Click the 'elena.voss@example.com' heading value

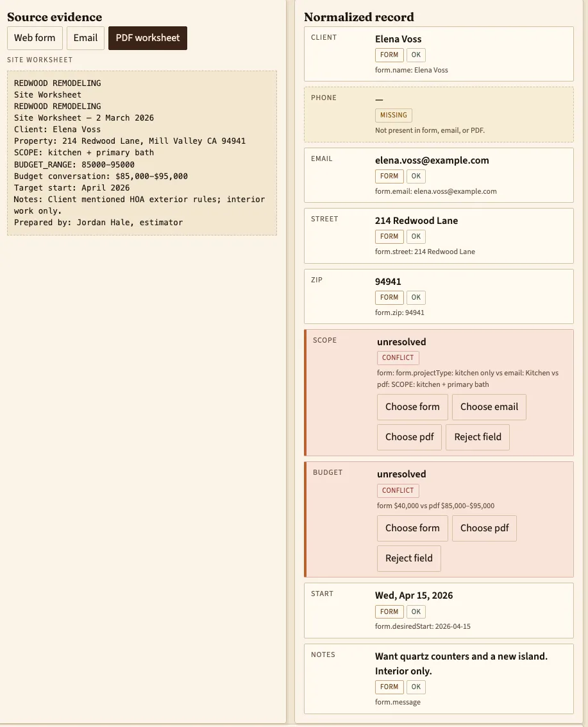[432, 160]
